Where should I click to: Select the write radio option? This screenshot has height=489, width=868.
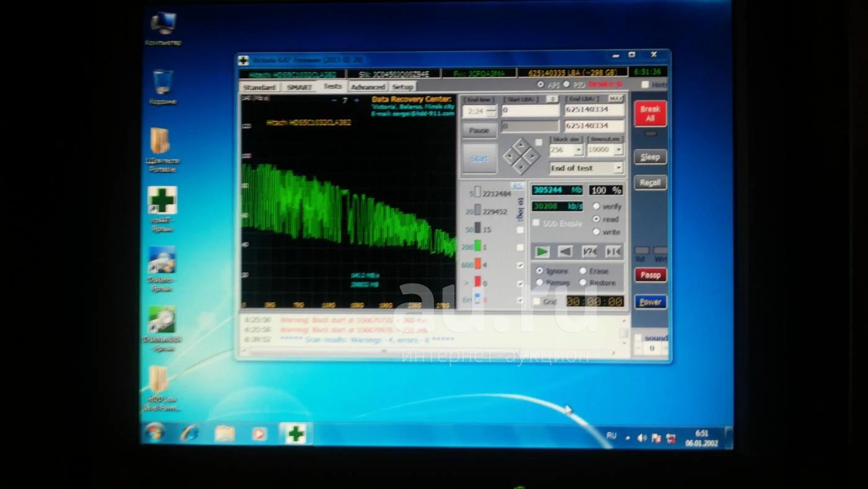pos(596,231)
